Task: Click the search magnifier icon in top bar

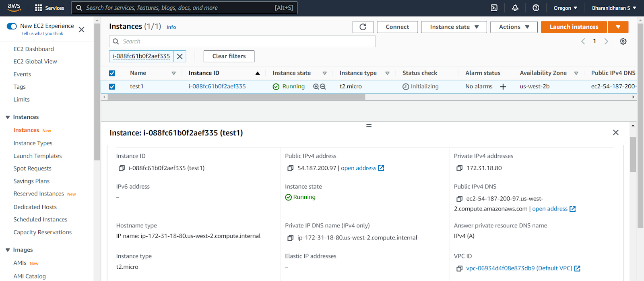Action: pyautogui.click(x=79, y=8)
